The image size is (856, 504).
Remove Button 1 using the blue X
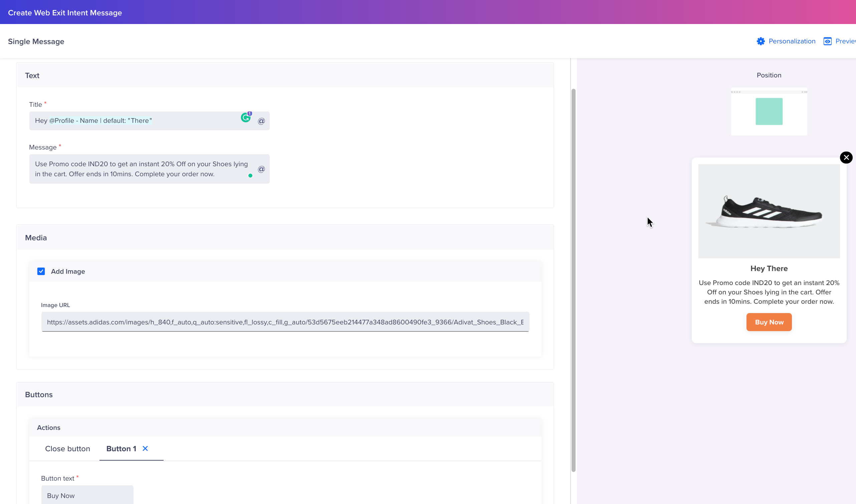coord(145,449)
